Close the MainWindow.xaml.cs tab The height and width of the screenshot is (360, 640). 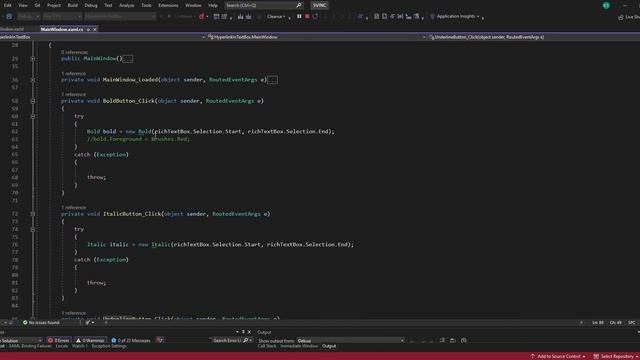95,29
